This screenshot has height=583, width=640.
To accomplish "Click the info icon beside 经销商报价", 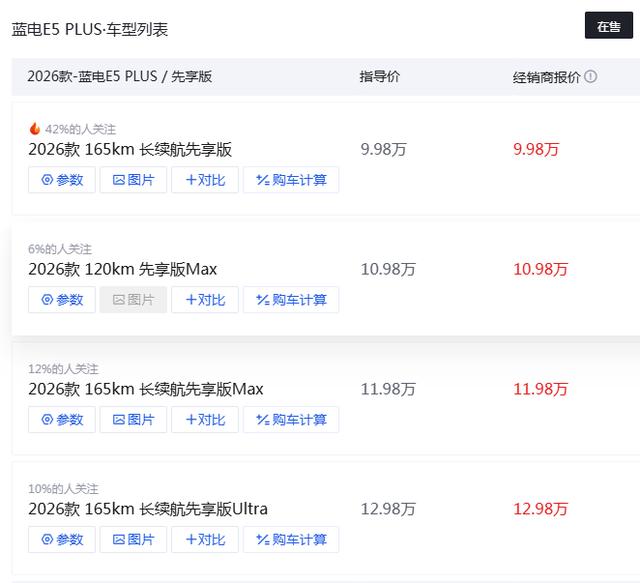I will (591, 77).
